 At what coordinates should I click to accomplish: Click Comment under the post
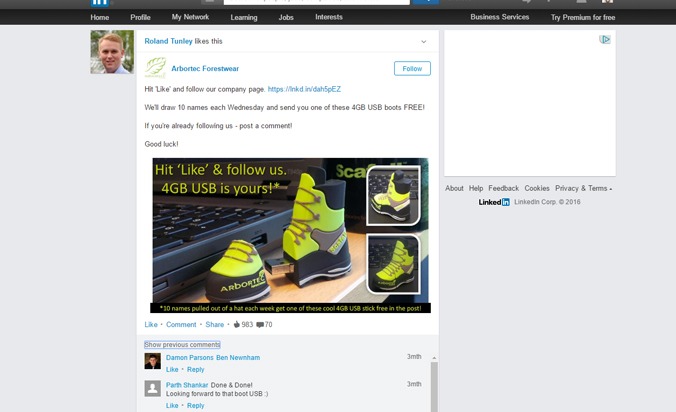click(181, 325)
